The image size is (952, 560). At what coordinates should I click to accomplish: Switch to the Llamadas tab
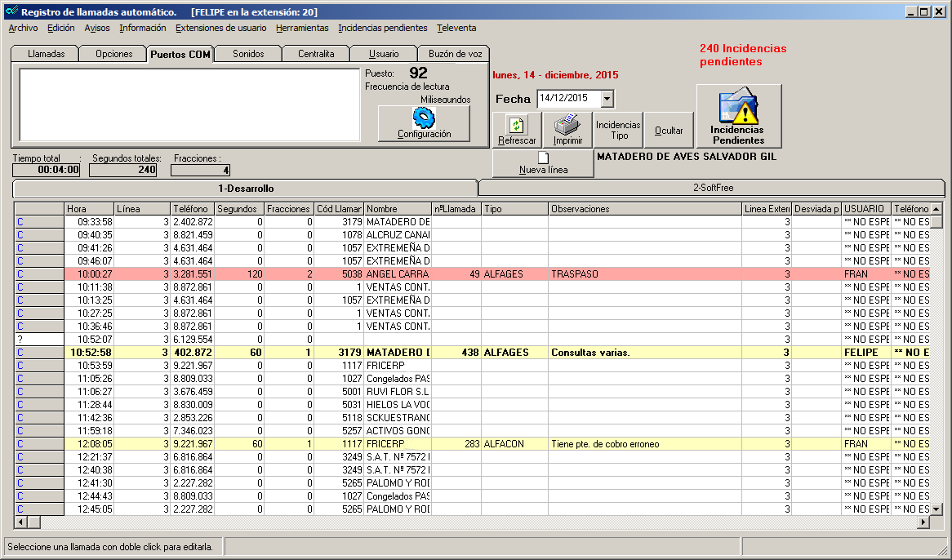pyautogui.click(x=46, y=54)
